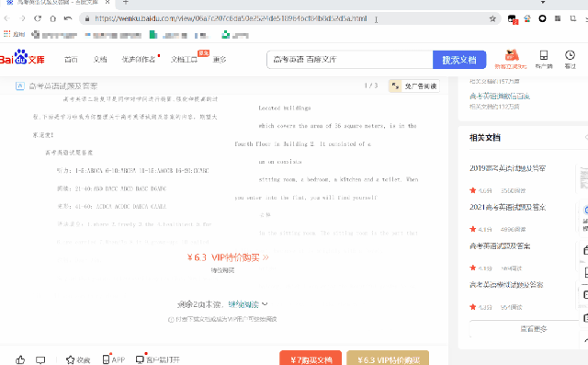Favorite the document with 收藏 star

78,359
